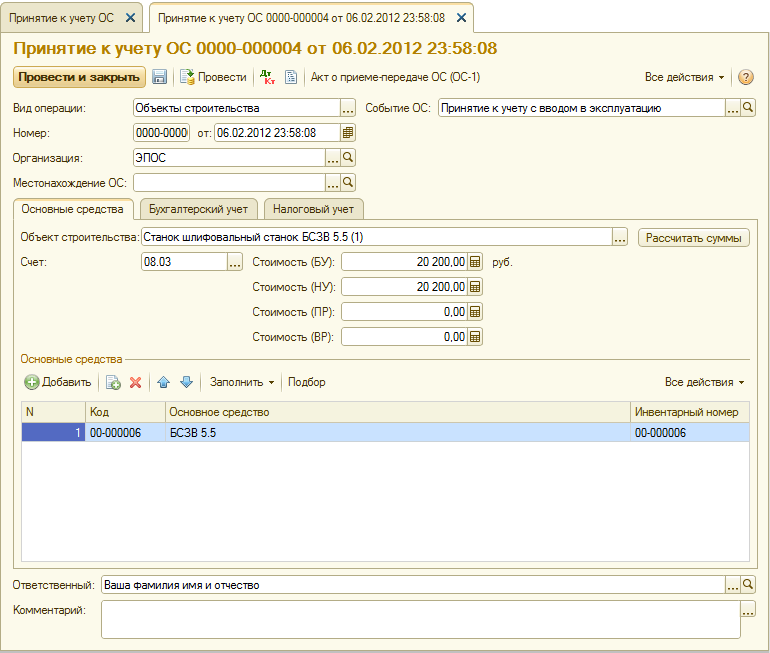
Task: Delete the row with the red X icon
Action: tap(136, 382)
